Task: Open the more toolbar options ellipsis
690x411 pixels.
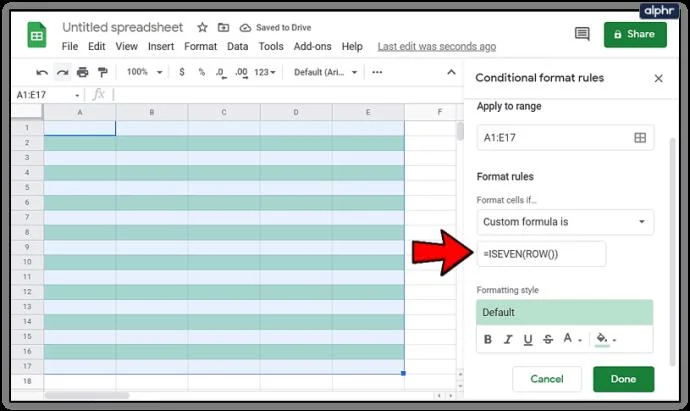Action: [x=377, y=72]
